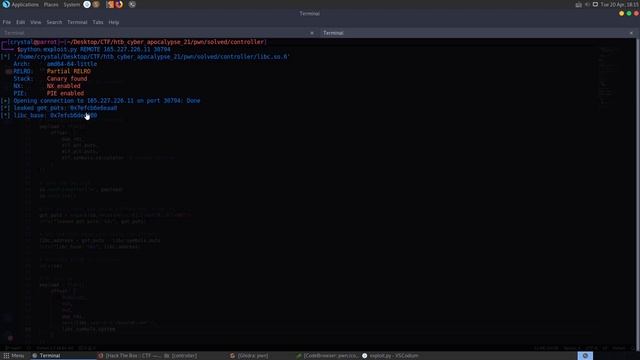This screenshot has height=360, width=640.
Task: Click the workspace switcher in bottom-right taskbar
Action: click(x=585, y=356)
